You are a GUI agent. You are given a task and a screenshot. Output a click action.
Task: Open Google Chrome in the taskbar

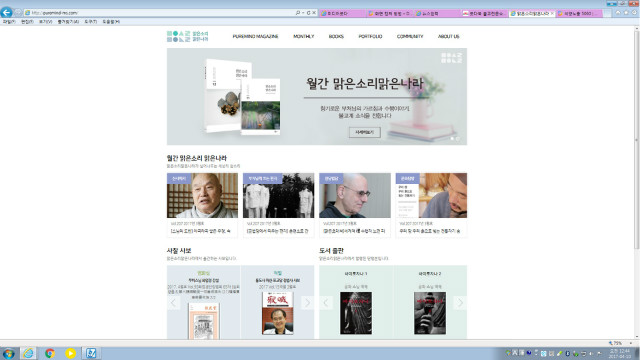pyautogui.click(x=50, y=353)
